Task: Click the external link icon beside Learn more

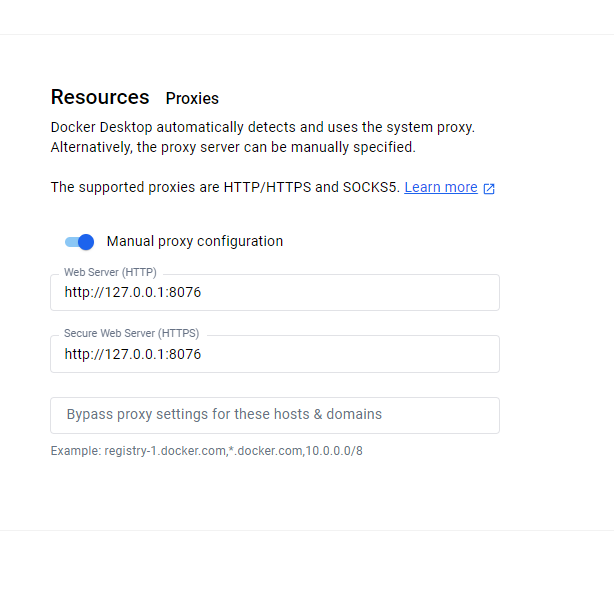Action: 489,188
